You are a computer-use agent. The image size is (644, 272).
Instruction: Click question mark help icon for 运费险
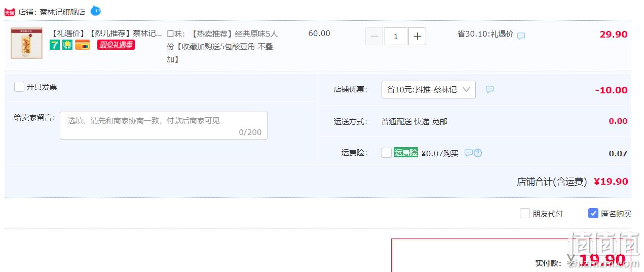click(477, 153)
